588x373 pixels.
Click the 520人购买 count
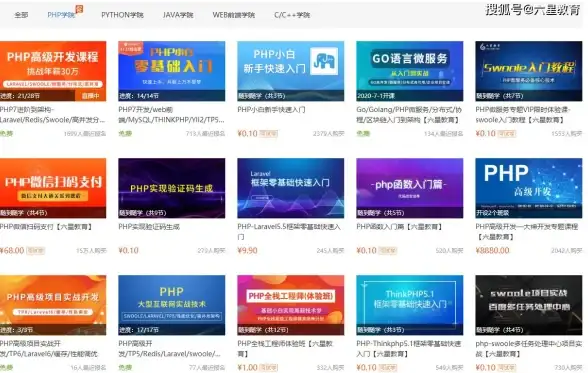click(x=449, y=250)
